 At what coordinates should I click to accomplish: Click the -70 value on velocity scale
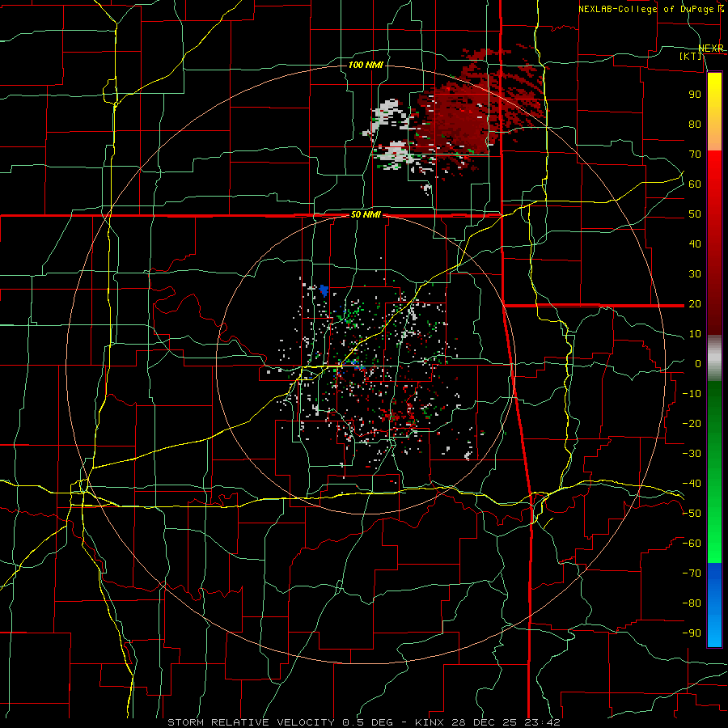click(692, 574)
